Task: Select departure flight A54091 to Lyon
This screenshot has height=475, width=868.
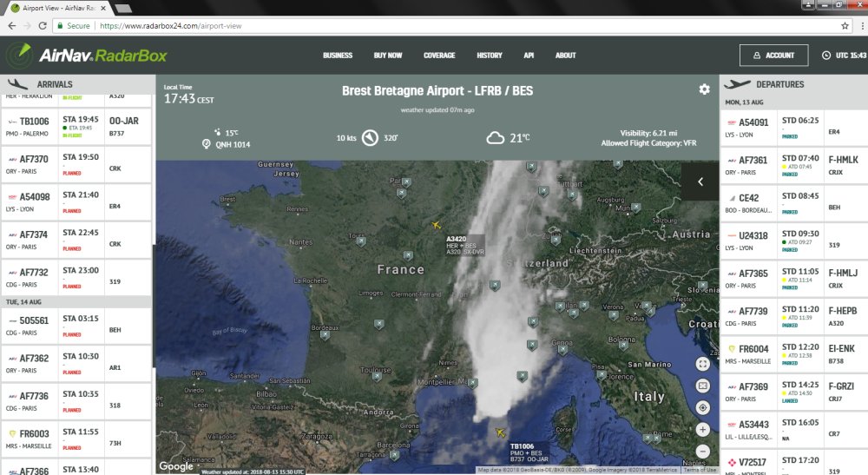Action: point(794,128)
